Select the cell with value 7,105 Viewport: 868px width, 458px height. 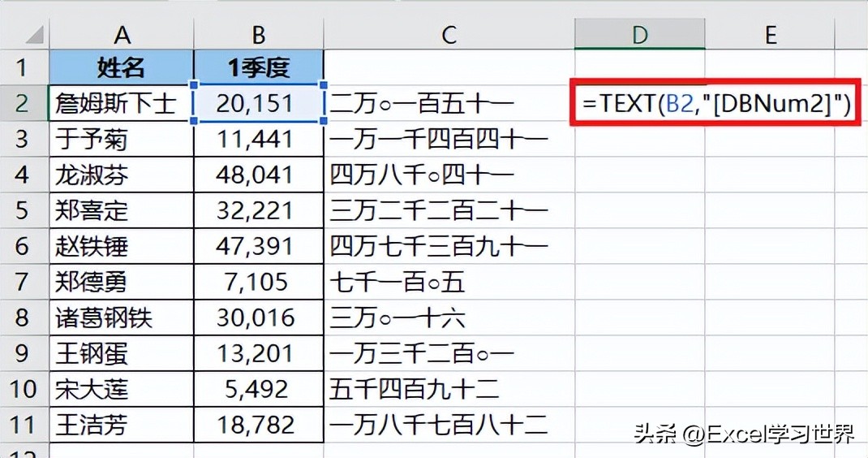tap(259, 282)
